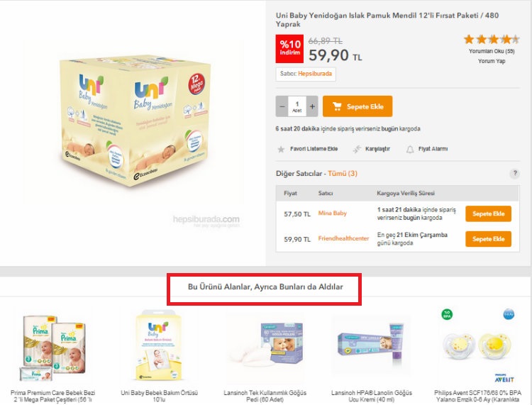532x405 pixels.
Task: Show all sellers via Tümü (3)
Action: (343, 174)
